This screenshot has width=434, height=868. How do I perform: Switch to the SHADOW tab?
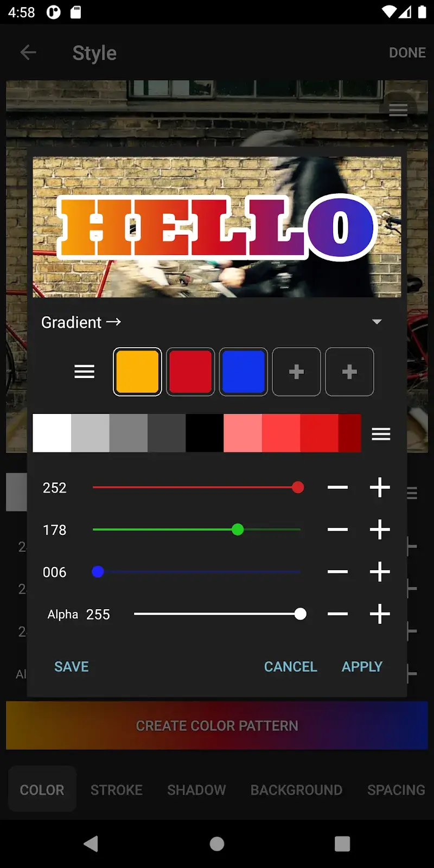tap(196, 790)
